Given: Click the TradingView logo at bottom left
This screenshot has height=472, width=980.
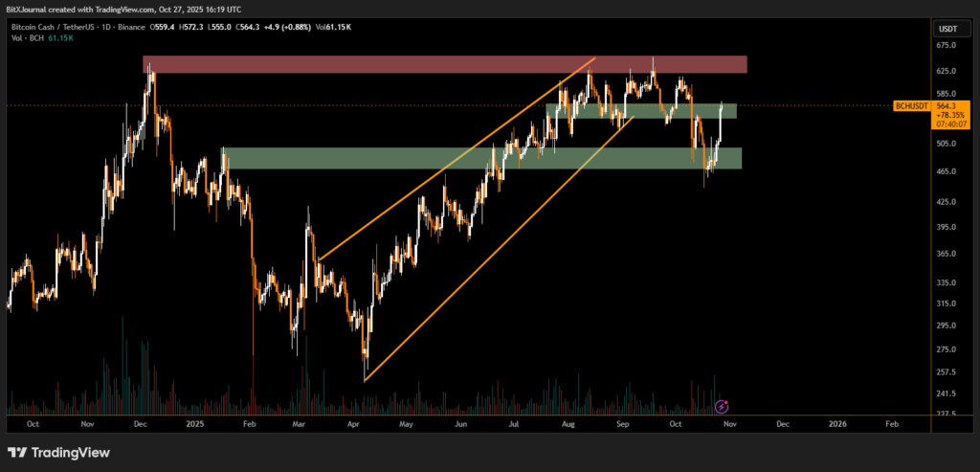Looking at the screenshot, I should pyautogui.click(x=58, y=452).
